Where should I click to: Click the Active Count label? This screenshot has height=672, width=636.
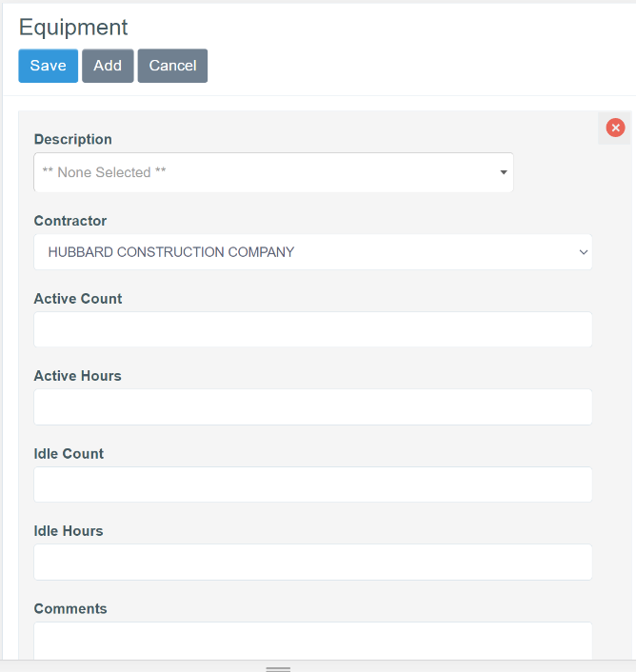[78, 299]
